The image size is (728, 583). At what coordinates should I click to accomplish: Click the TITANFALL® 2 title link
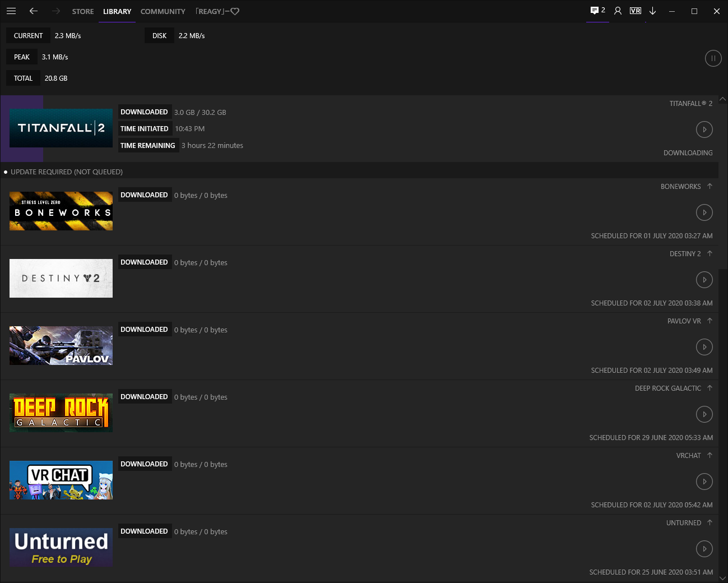[x=691, y=104]
